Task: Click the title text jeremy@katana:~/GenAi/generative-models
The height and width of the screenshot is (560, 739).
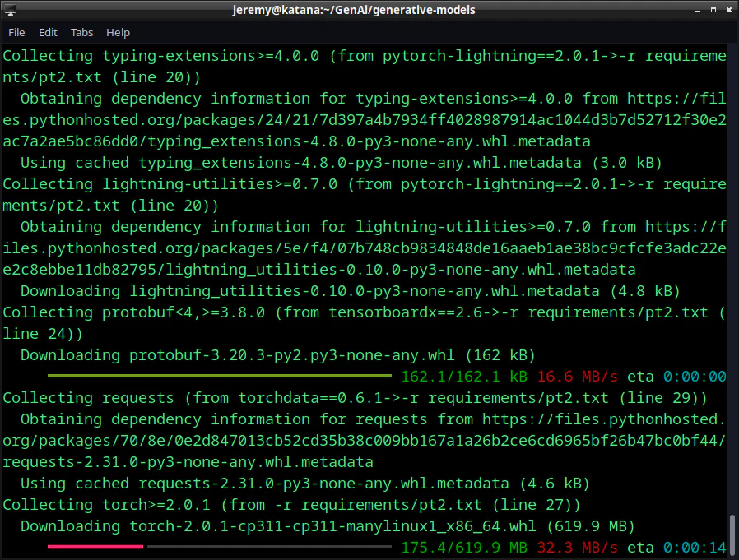Action: pyautogui.click(x=354, y=10)
